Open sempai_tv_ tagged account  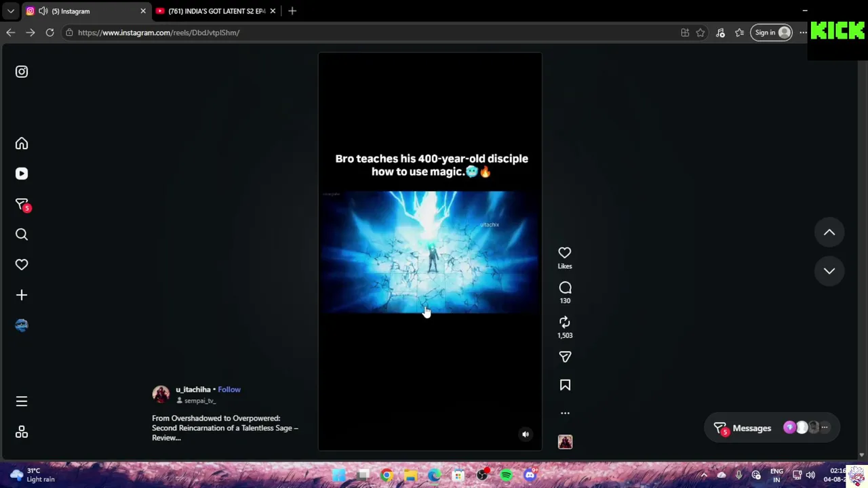[x=200, y=401]
